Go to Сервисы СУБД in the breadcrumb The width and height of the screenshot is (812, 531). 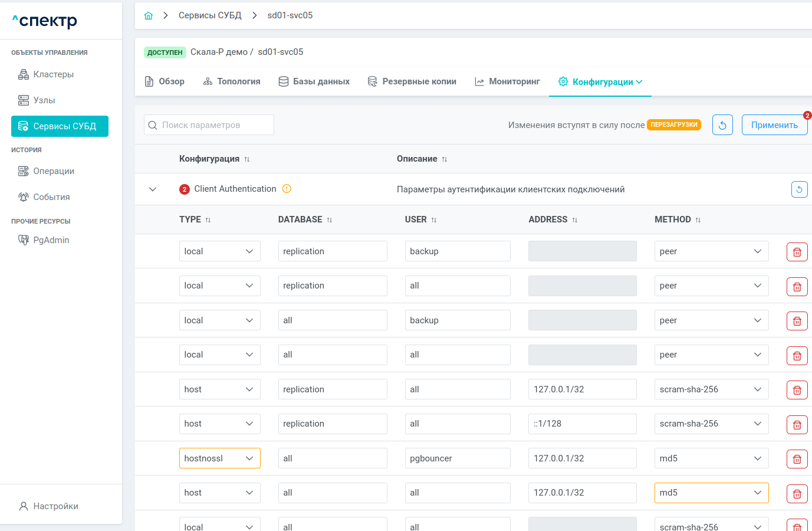pos(210,15)
